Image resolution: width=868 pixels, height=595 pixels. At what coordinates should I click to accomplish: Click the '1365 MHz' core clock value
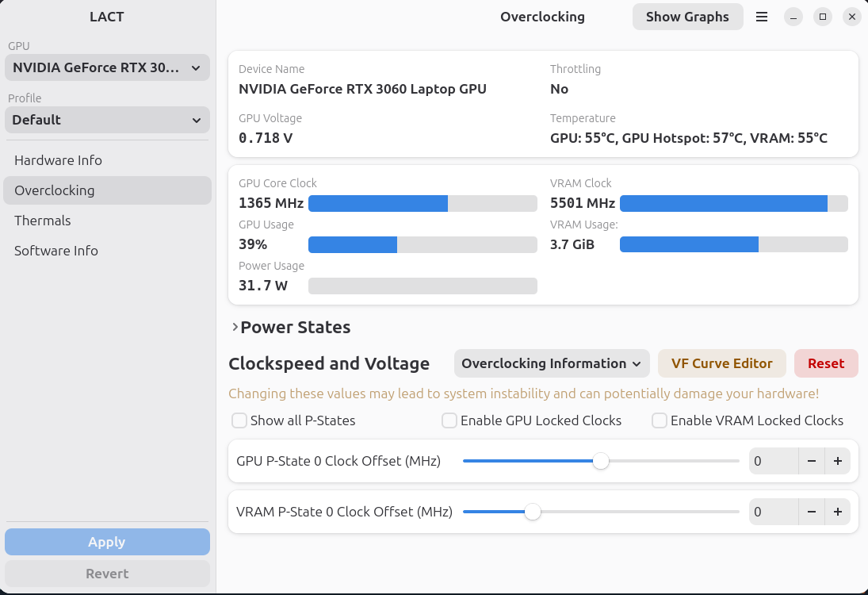click(271, 203)
